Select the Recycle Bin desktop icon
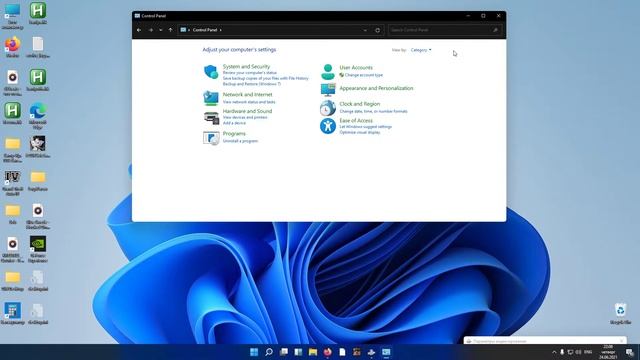Image resolution: width=640 pixels, height=360 pixels. point(620,313)
